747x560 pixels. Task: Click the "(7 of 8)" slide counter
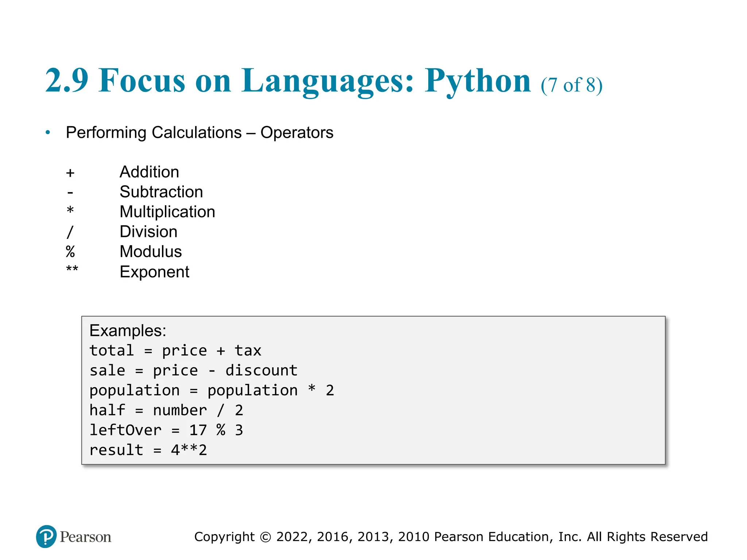tap(571, 85)
